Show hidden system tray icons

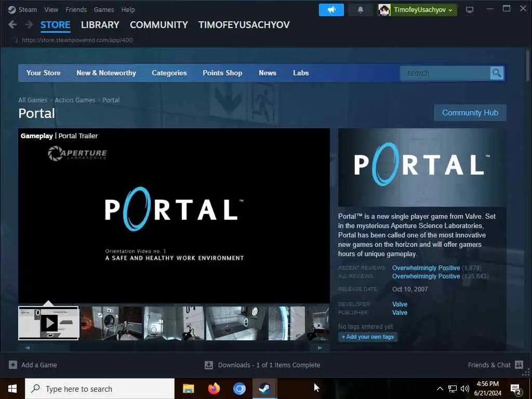tap(440, 389)
